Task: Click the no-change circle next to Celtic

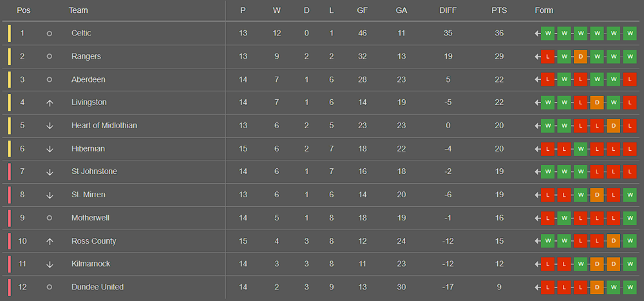Action: pyautogui.click(x=50, y=34)
